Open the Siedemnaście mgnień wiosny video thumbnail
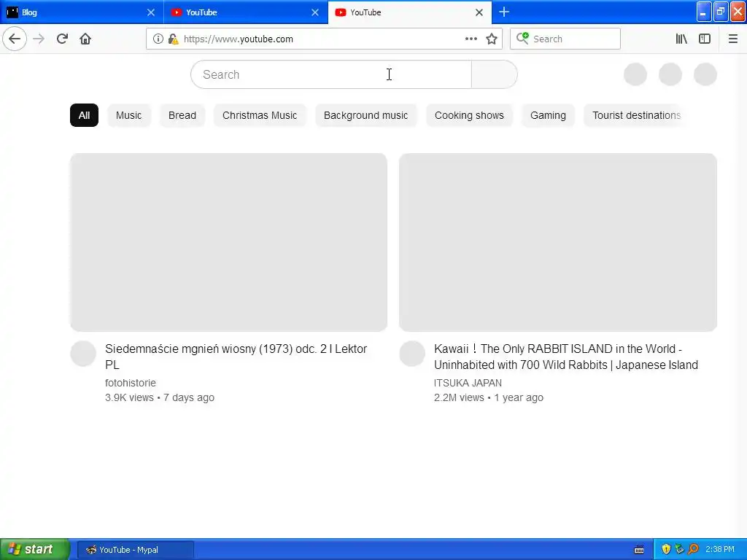This screenshot has height=560, width=747. (228, 242)
